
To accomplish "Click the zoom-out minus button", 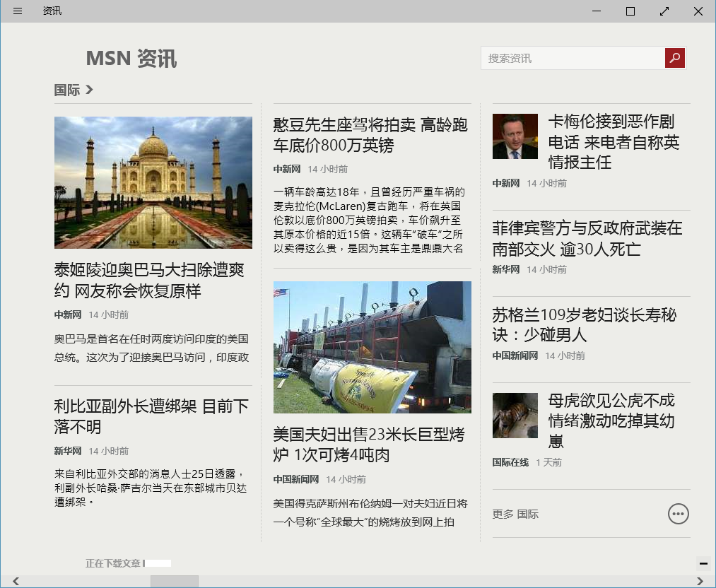I will [703, 564].
